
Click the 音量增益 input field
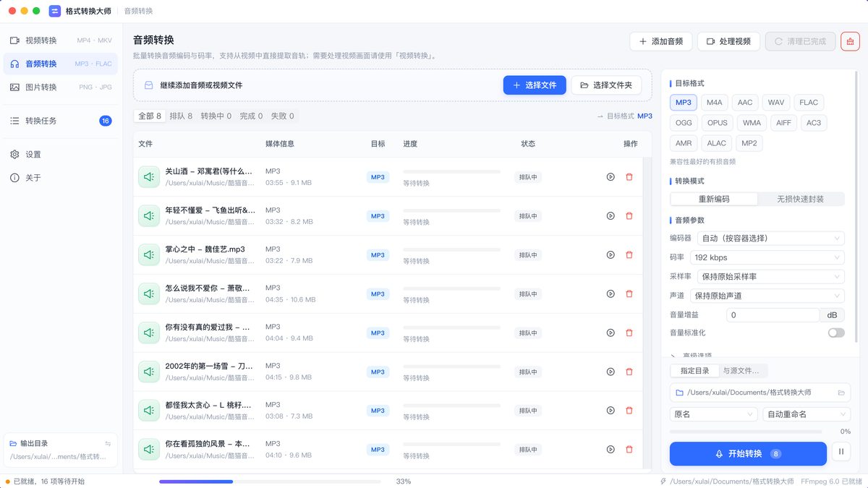click(773, 315)
